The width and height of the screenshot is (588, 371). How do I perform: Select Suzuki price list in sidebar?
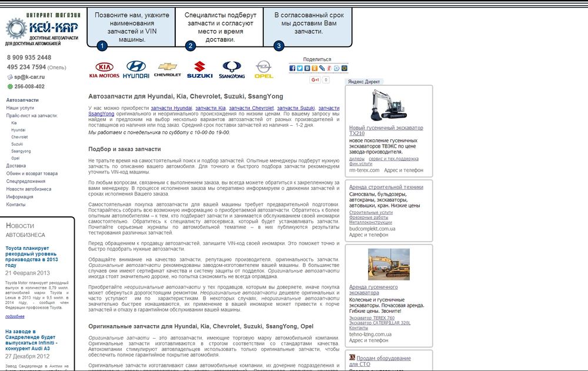[x=17, y=144]
